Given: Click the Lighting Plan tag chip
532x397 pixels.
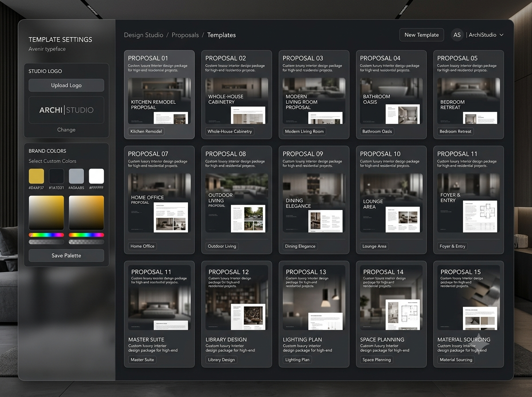Looking at the screenshot, I should click(297, 360).
